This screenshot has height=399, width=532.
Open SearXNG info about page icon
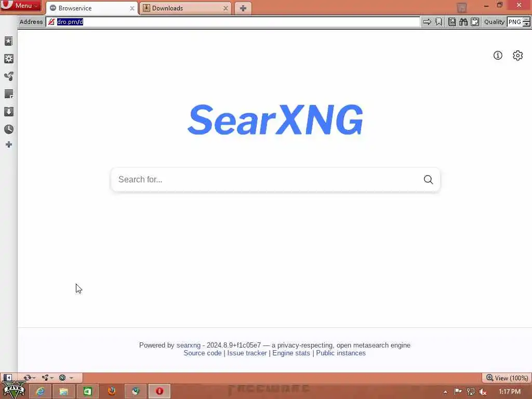(x=498, y=55)
